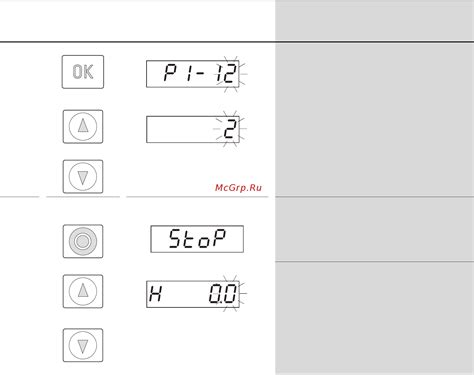The height and width of the screenshot is (375, 474).
Task: Select the P1-12 parameter display
Action: point(193,74)
